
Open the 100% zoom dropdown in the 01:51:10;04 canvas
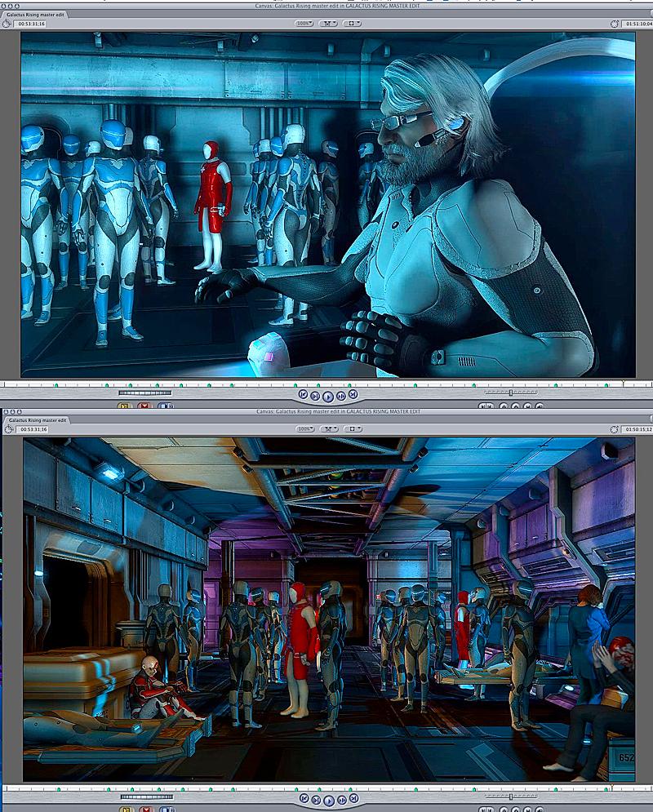(304, 24)
